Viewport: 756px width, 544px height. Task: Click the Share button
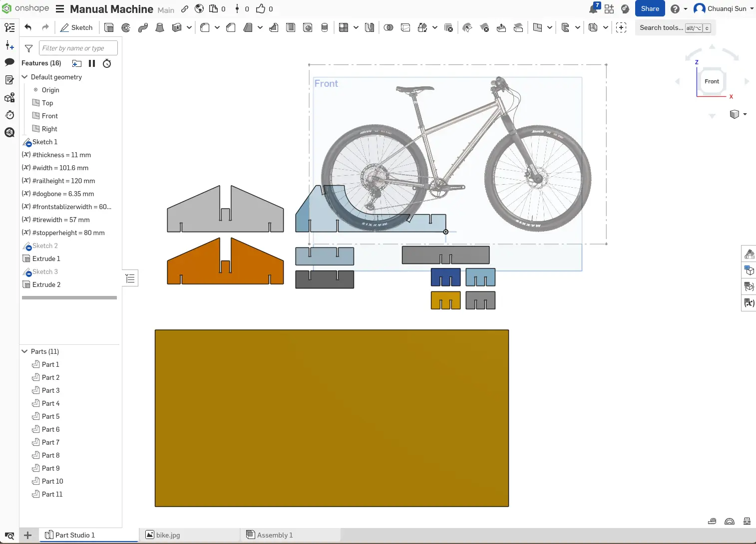[650, 9]
